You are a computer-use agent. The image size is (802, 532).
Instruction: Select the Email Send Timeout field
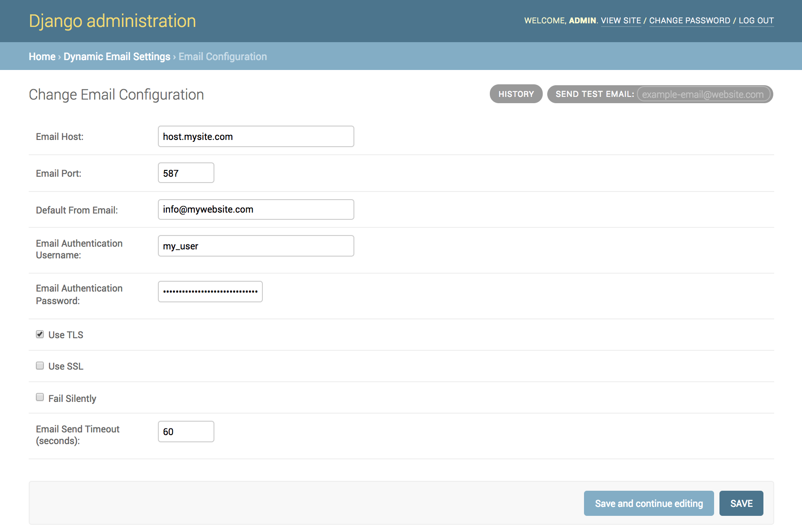(x=186, y=432)
